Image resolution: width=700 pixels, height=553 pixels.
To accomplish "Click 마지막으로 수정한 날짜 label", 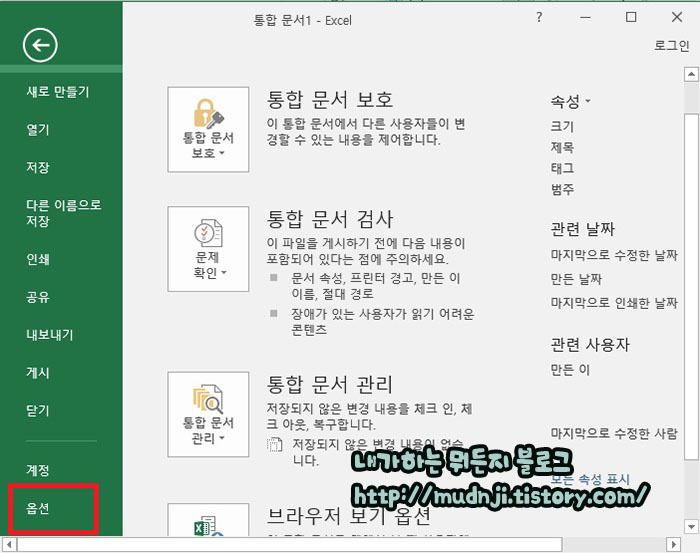I will (614, 255).
